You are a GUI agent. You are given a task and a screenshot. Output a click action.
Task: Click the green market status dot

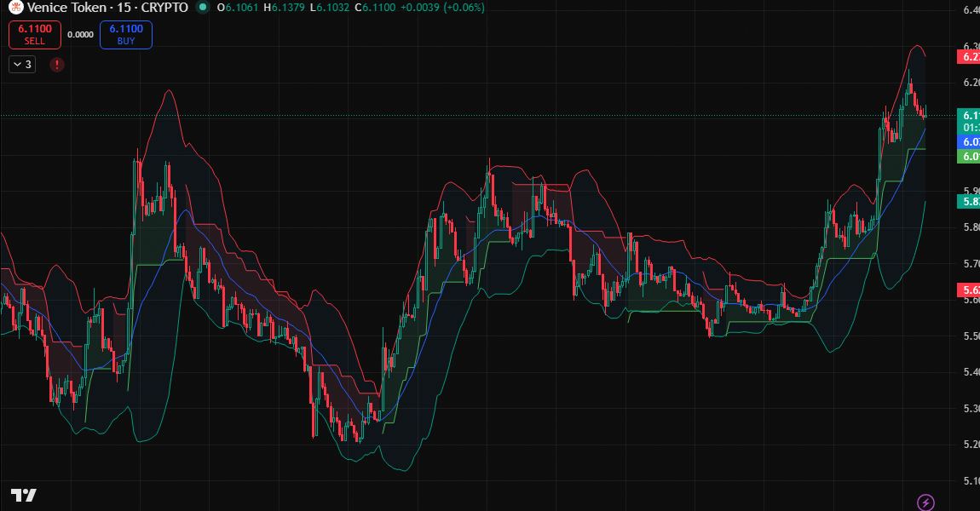click(x=202, y=8)
